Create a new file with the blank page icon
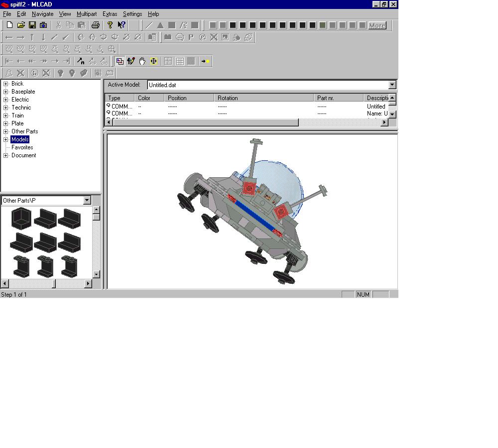The width and height of the screenshot is (498, 448). pyautogui.click(x=9, y=25)
